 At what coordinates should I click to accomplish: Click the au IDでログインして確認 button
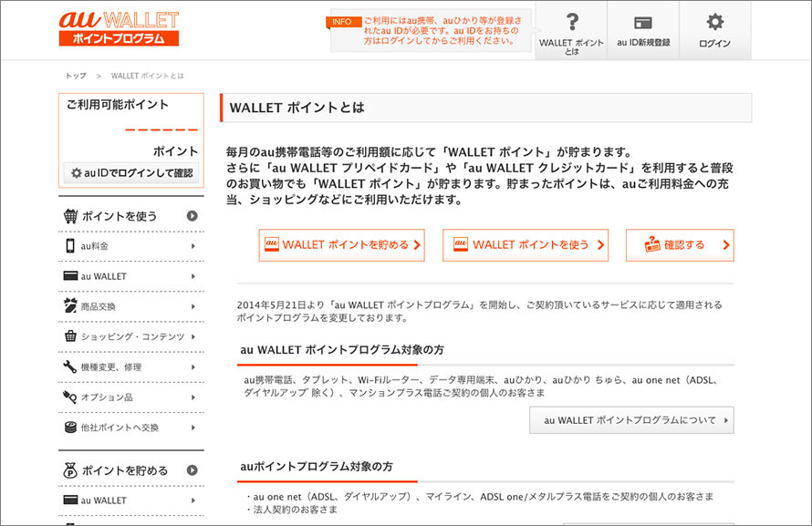click(131, 172)
